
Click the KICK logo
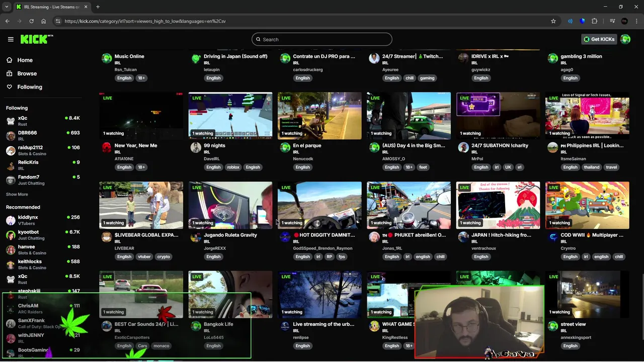37,39
